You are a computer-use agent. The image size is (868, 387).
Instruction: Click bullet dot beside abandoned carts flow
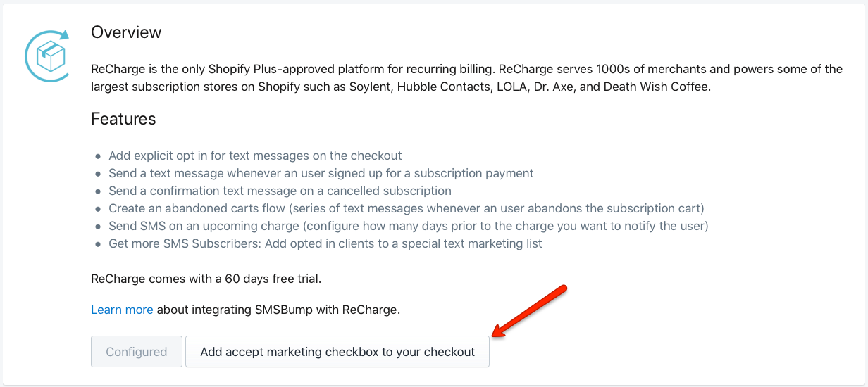tap(98, 209)
